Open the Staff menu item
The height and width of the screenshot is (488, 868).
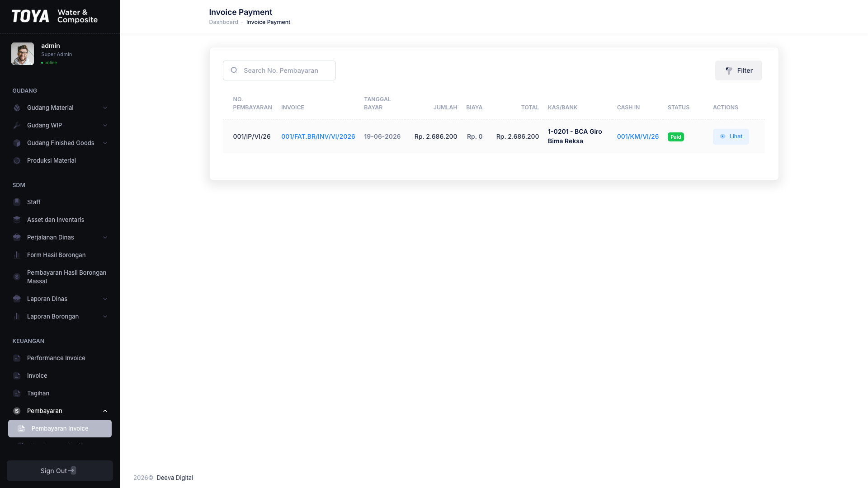pos(60,202)
